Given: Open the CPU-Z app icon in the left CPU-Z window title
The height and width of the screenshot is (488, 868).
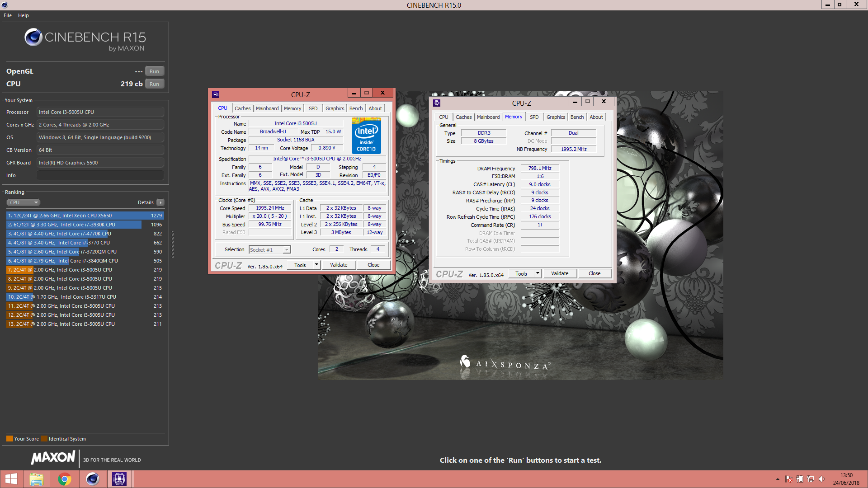Looking at the screenshot, I should pos(216,94).
